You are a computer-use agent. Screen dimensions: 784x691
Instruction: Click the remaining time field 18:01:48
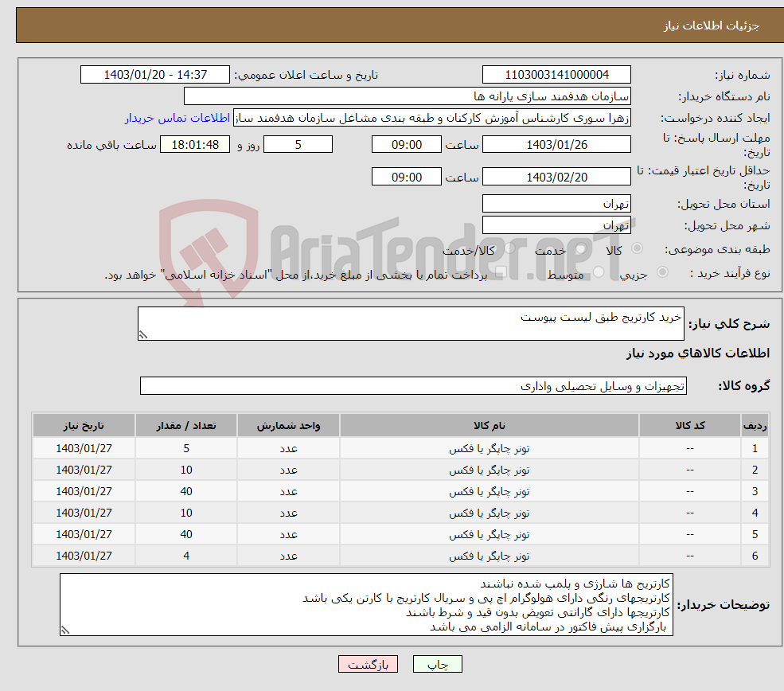point(195,145)
